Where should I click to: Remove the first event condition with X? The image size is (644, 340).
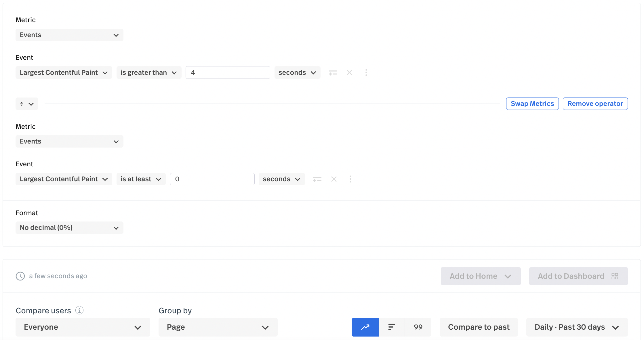pos(349,72)
